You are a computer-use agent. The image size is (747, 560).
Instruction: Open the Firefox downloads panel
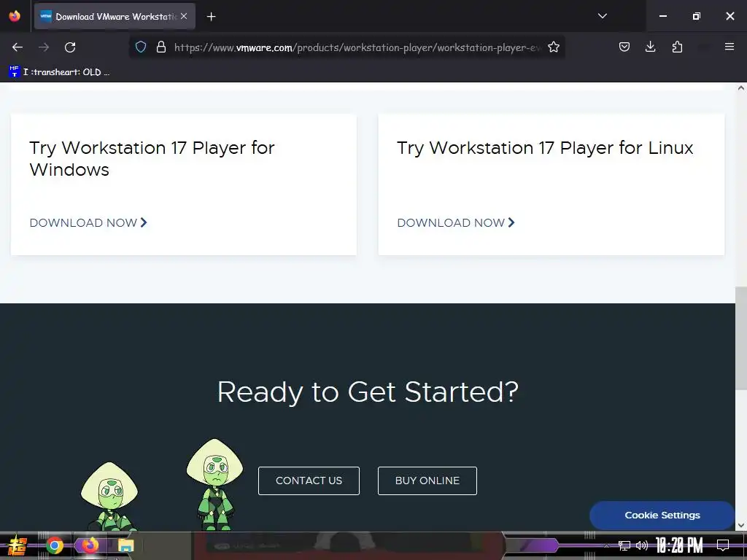coord(650,47)
